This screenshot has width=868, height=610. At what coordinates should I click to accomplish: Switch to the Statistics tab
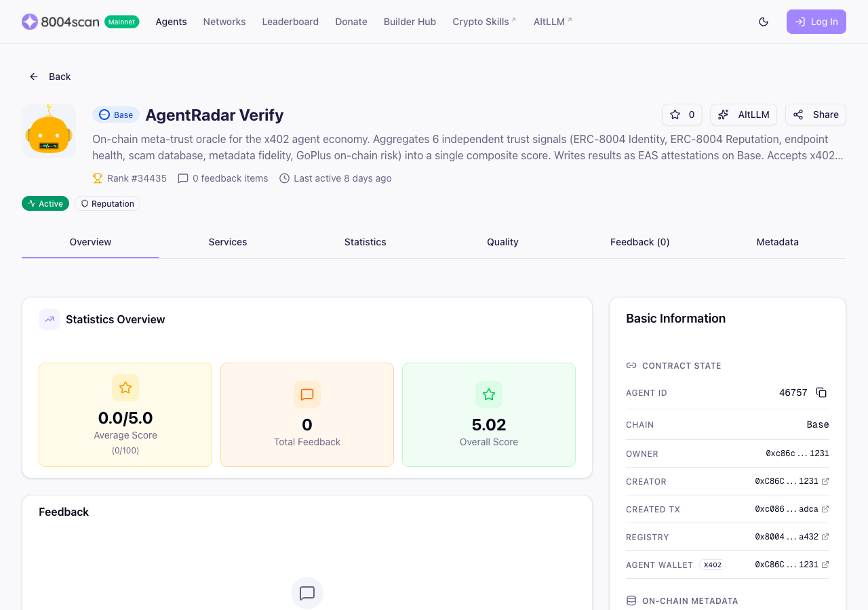click(x=366, y=242)
